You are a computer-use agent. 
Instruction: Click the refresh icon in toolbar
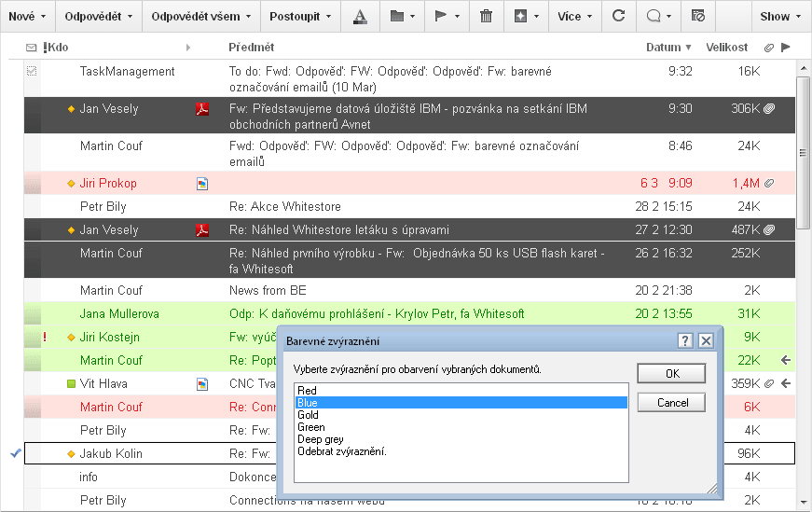pyautogui.click(x=618, y=16)
